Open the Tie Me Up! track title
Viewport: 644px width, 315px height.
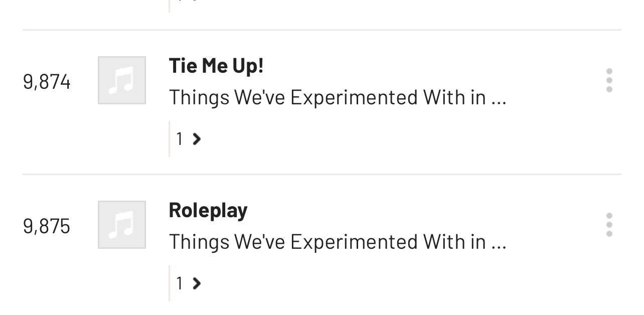[x=216, y=66]
